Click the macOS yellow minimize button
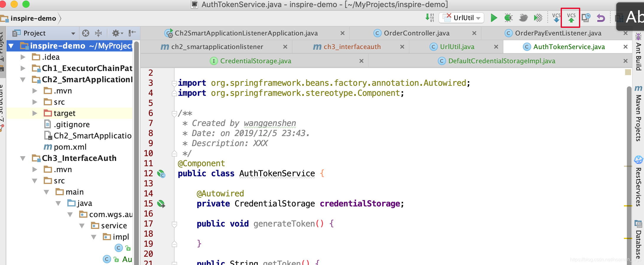Screen dimensions: 644x265 click(14, 4)
